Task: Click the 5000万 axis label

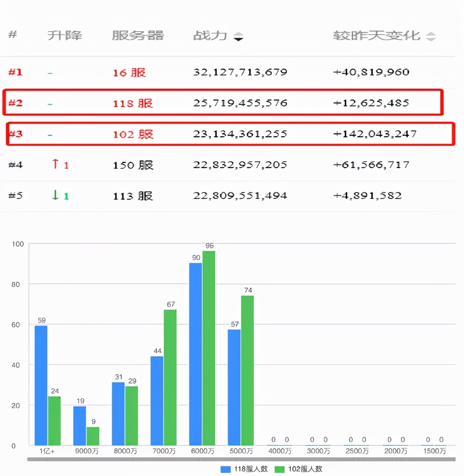Action: tap(241, 451)
